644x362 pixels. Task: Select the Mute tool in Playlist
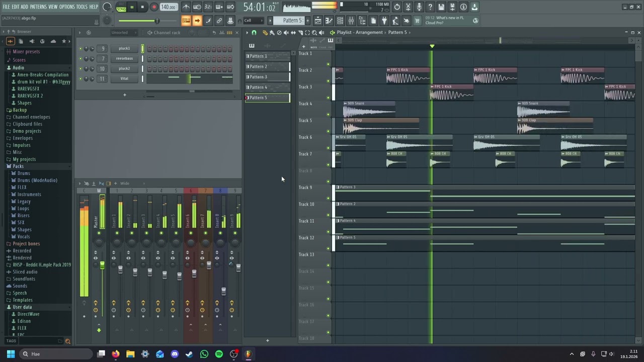pos(286,32)
